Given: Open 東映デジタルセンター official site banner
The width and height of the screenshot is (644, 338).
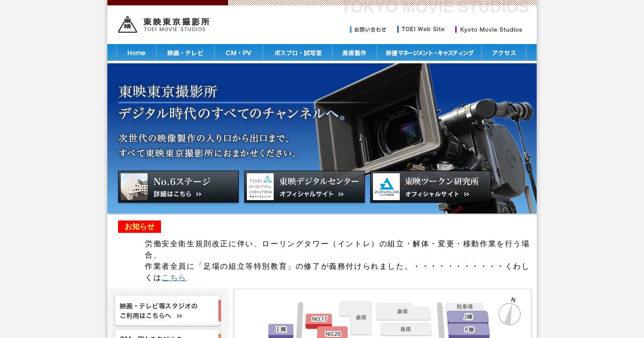Looking at the screenshot, I should 304,187.
